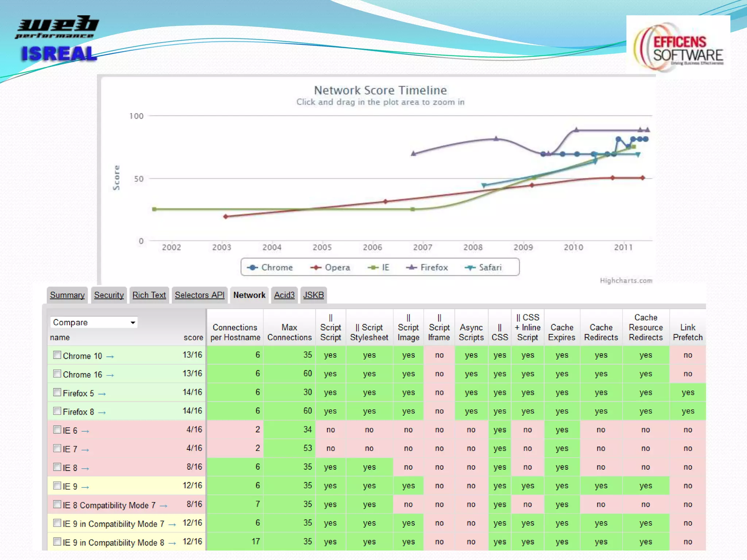Toggle Safari series legend marker
Image resolution: width=747 pixels, height=560 pixels.
[470, 268]
